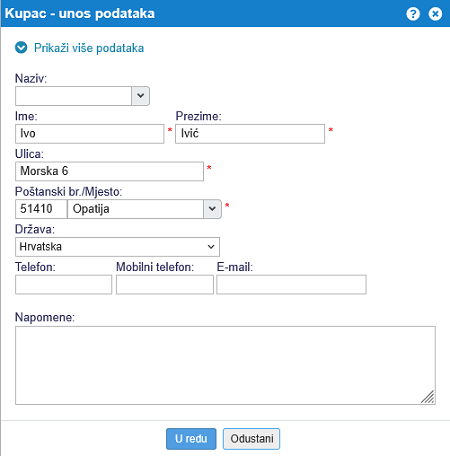Focus the E-mail input field

(291, 284)
